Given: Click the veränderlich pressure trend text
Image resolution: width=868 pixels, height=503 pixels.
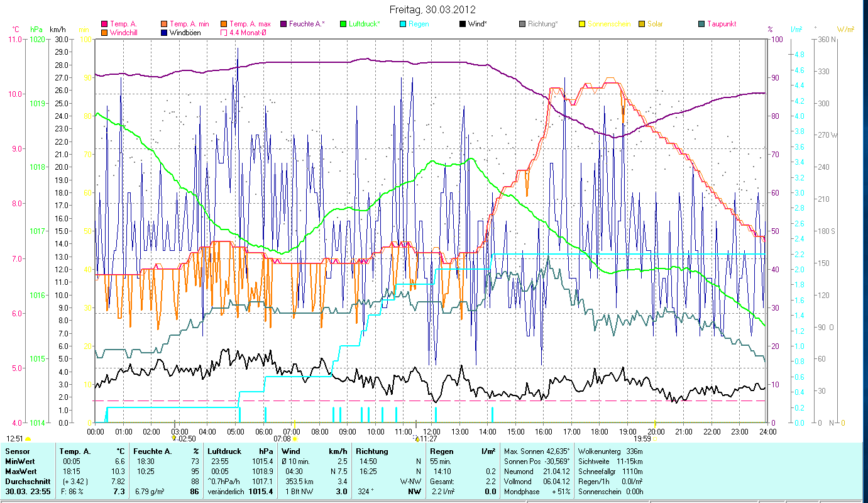Looking at the screenshot, I should pyautogui.click(x=226, y=491).
